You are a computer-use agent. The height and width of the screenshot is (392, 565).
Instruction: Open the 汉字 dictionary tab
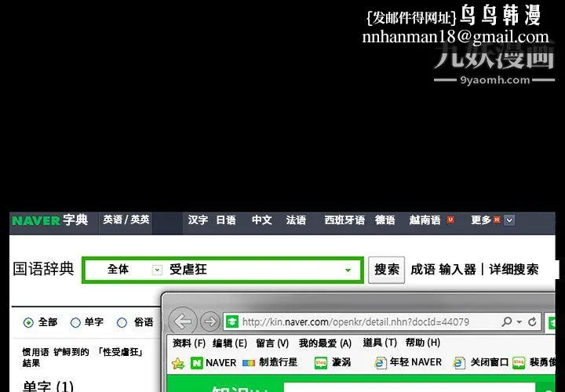click(x=198, y=220)
